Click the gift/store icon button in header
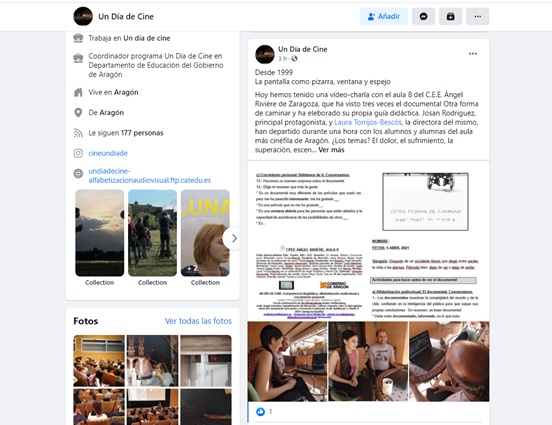Viewport: 552px width, 425px height. coord(451,17)
